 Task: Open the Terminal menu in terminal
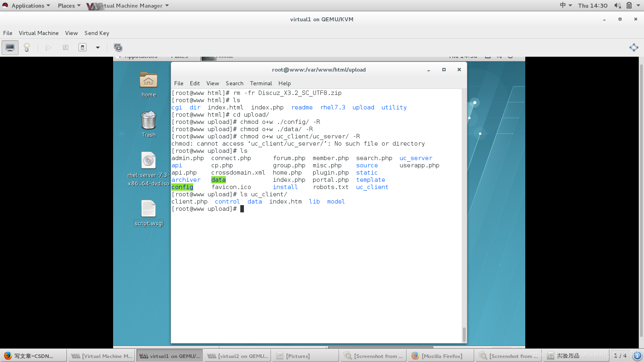point(261,83)
